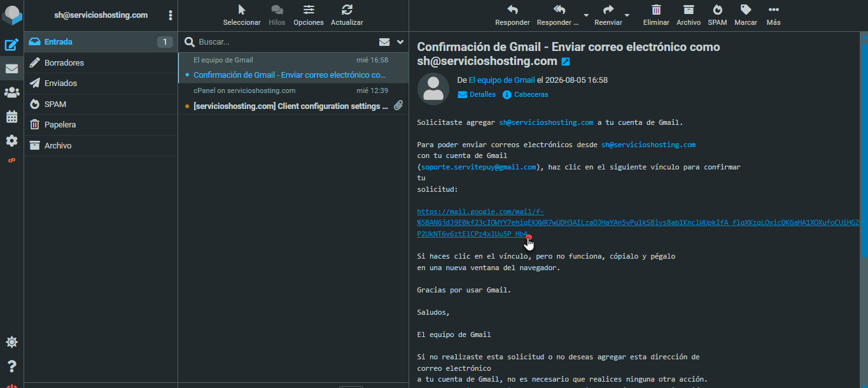Open the Mail section in sidebar
This screenshot has height=388, width=868.
pos(11,69)
